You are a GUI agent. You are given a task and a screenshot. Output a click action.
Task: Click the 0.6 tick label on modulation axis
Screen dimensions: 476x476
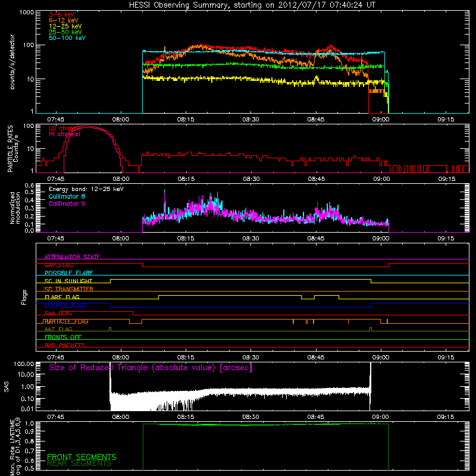(x=29, y=185)
